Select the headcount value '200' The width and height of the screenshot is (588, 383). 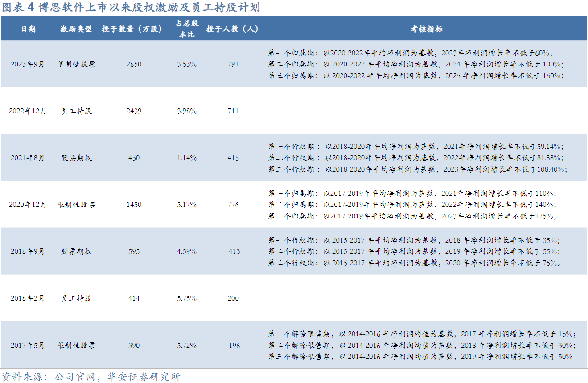point(233,298)
